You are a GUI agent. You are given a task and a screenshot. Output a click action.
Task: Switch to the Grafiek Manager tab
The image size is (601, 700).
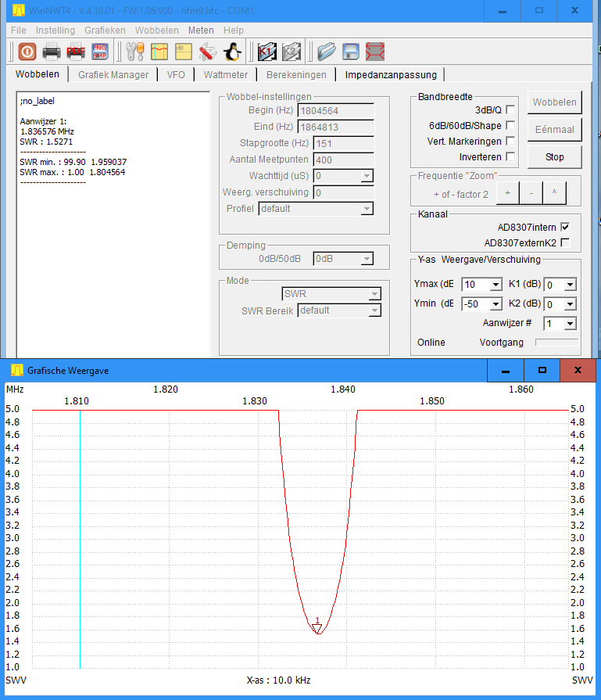(113, 75)
